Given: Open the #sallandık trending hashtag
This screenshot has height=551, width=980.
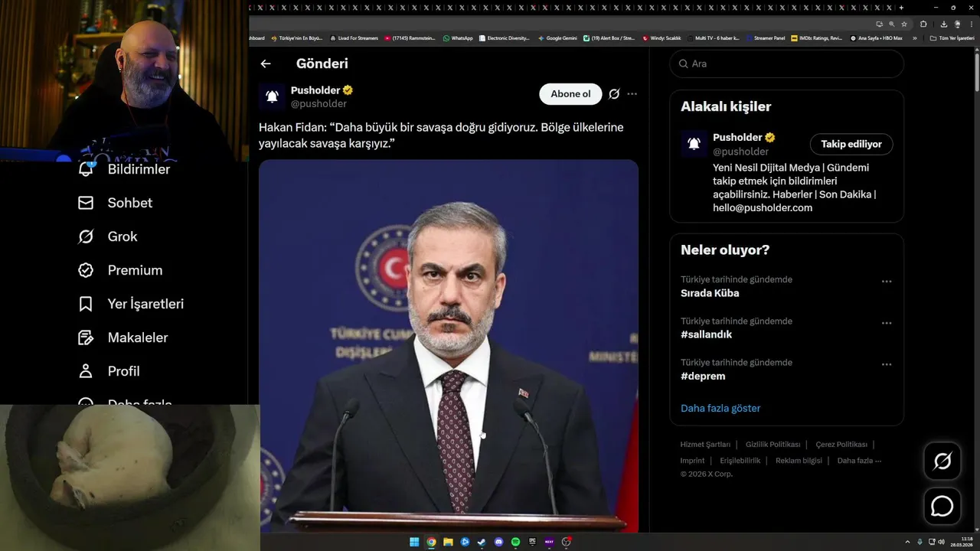Looking at the screenshot, I should [706, 334].
